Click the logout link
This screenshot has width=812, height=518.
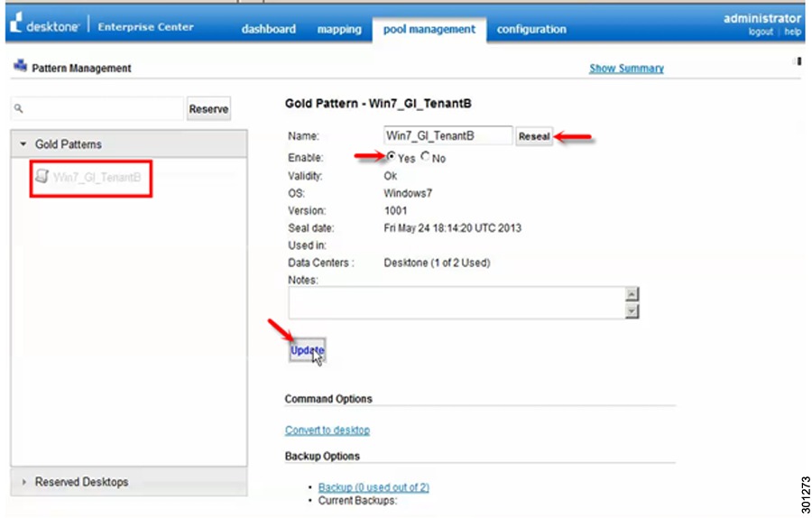coord(761,32)
